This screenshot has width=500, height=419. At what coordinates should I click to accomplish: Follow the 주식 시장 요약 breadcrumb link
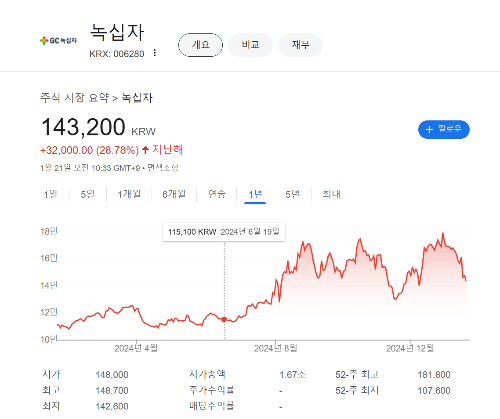74,98
